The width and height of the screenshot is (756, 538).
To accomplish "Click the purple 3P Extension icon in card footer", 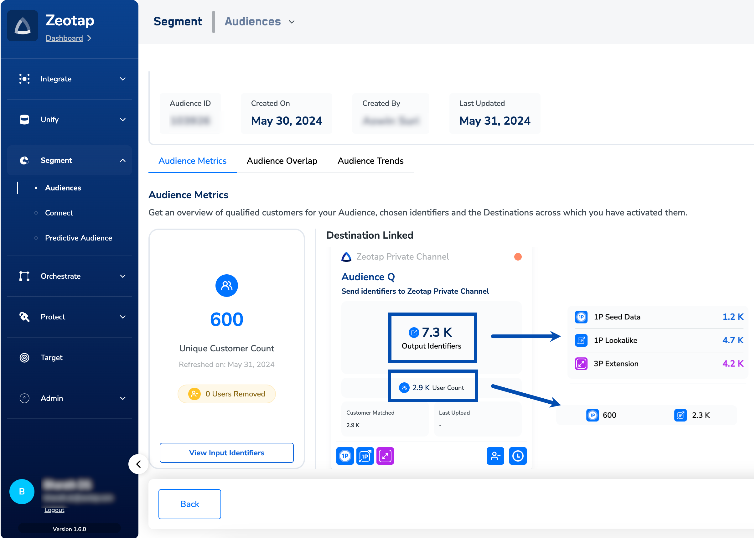I will click(385, 456).
